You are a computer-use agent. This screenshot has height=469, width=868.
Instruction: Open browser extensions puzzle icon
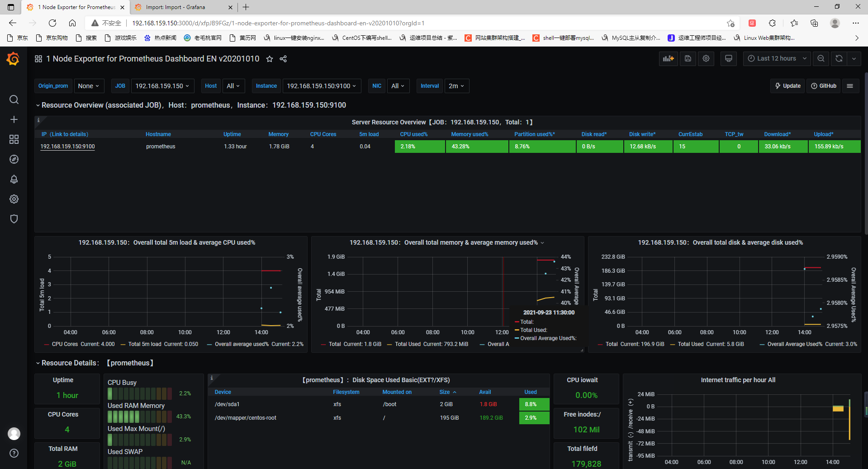[773, 23]
